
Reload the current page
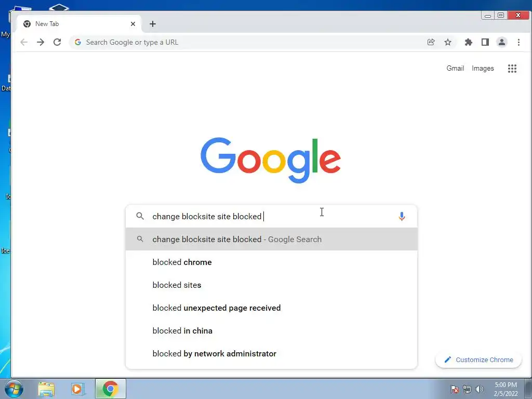coord(57,42)
